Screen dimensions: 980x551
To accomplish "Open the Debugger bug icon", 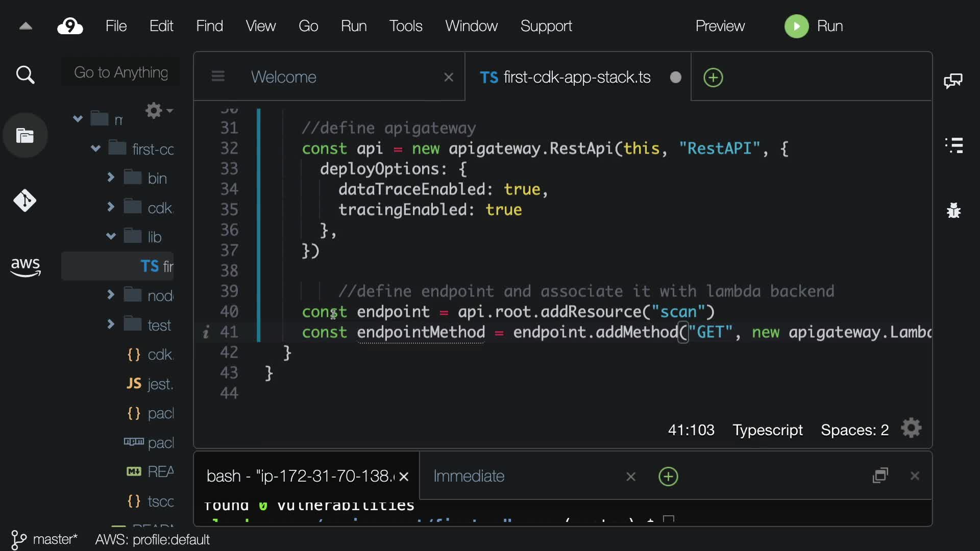I will pyautogui.click(x=953, y=210).
